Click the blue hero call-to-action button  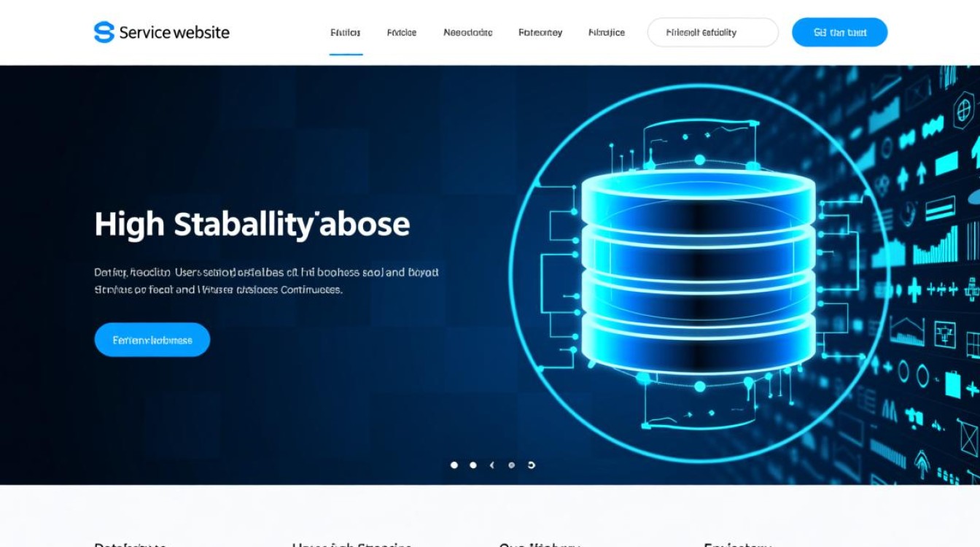pos(152,340)
